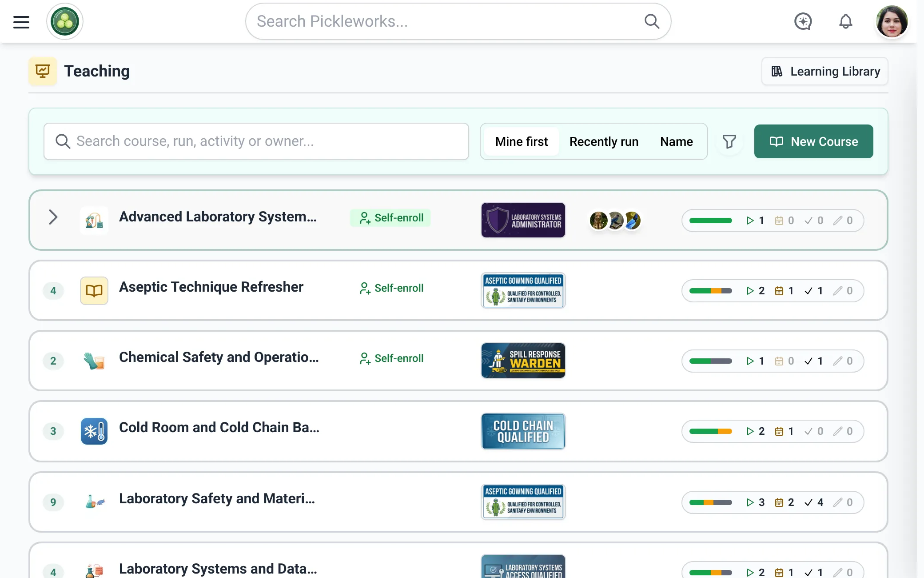This screenshot has height=578, width=924.
Task: Click the Teaching presentation icon
Action: [x=43, y=71]
